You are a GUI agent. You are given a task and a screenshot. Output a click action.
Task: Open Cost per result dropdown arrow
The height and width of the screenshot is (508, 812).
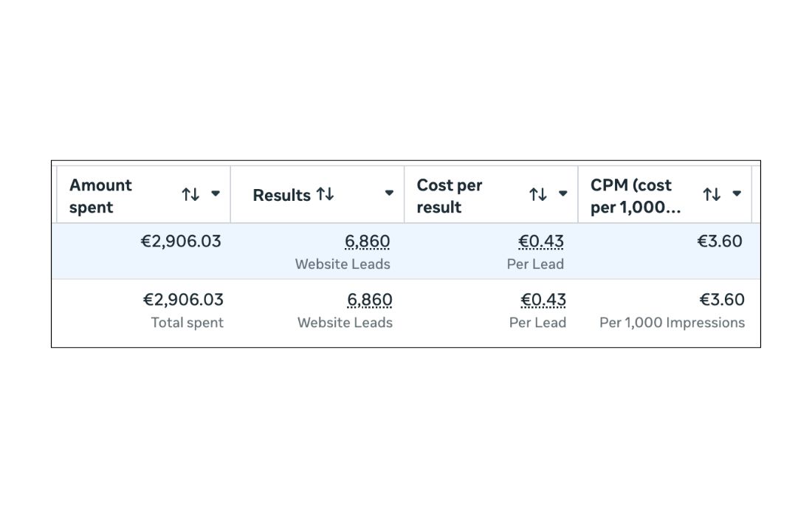coord(562,193)
